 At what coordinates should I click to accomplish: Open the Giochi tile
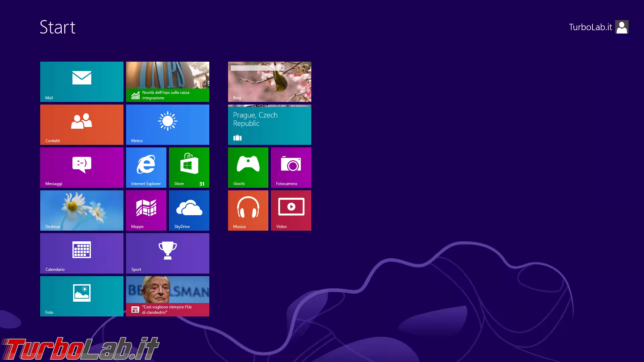click(248, 167)
